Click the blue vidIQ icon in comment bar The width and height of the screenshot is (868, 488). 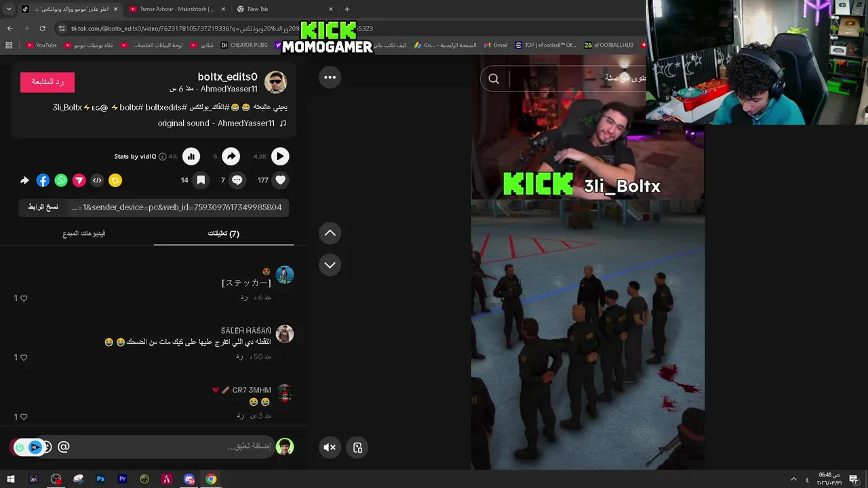point(35,447)
